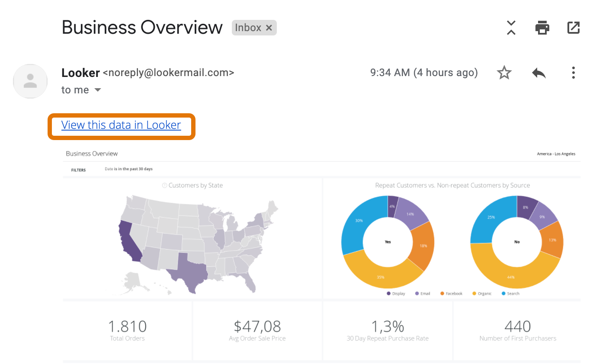Remove the Inbox label from this email

(x=269, y=27)
